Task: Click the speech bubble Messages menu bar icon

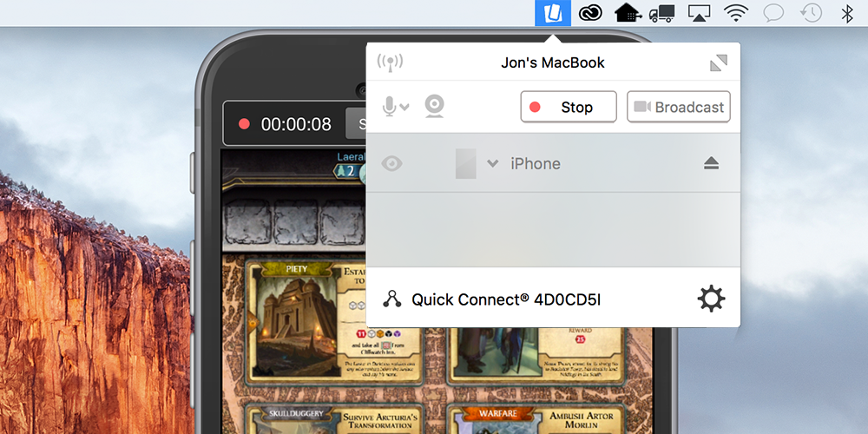Action: click(773, 13)
